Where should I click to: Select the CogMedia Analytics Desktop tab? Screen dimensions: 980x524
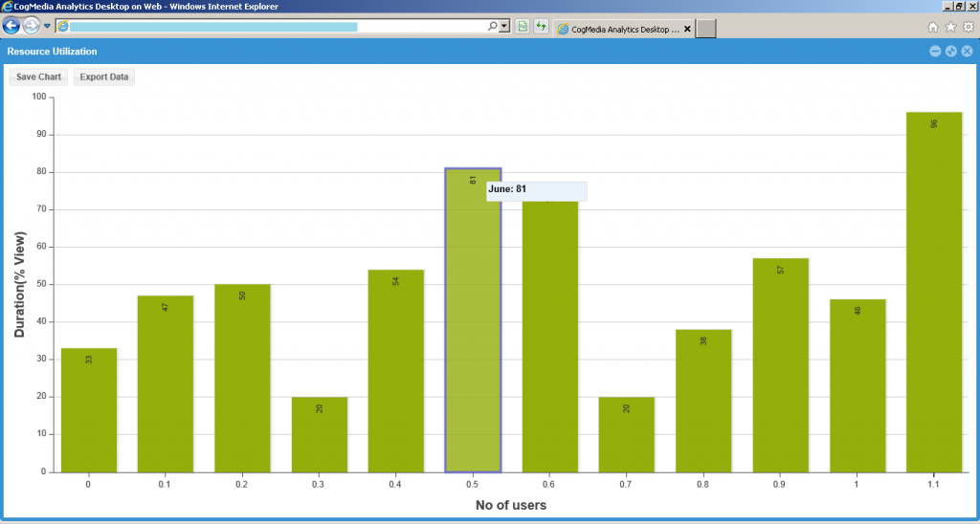[617, 29]
